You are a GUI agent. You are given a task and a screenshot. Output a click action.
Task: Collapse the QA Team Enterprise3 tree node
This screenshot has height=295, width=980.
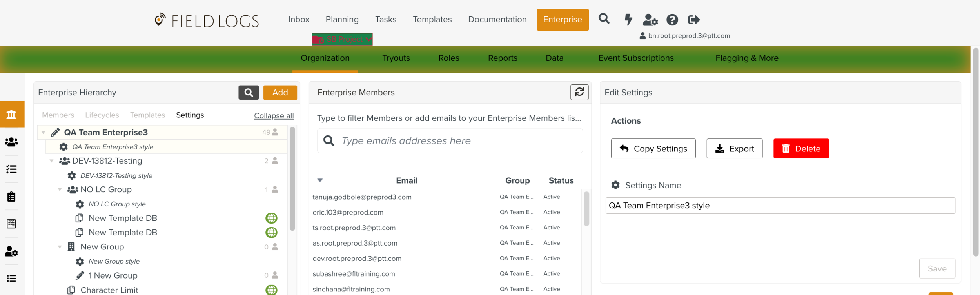point(44,133)
